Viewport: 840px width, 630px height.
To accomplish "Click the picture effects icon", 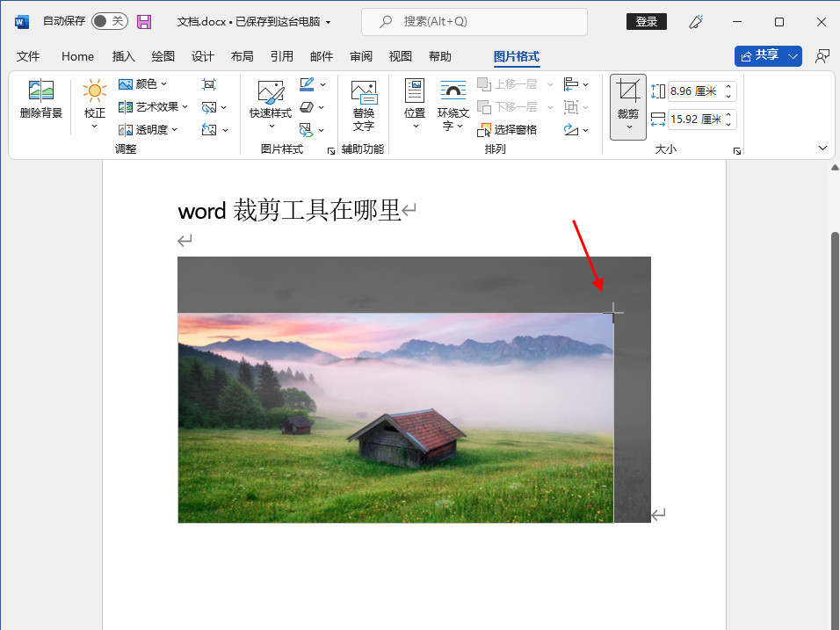I will 307,107.
